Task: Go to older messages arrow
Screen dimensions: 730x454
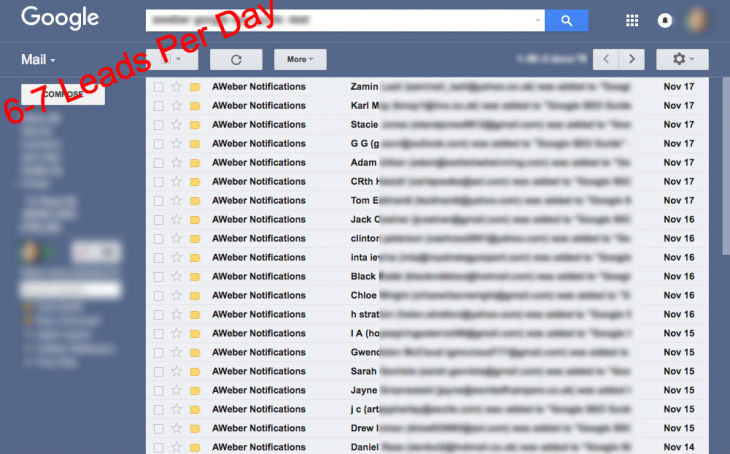Action: tap(632, 59)
